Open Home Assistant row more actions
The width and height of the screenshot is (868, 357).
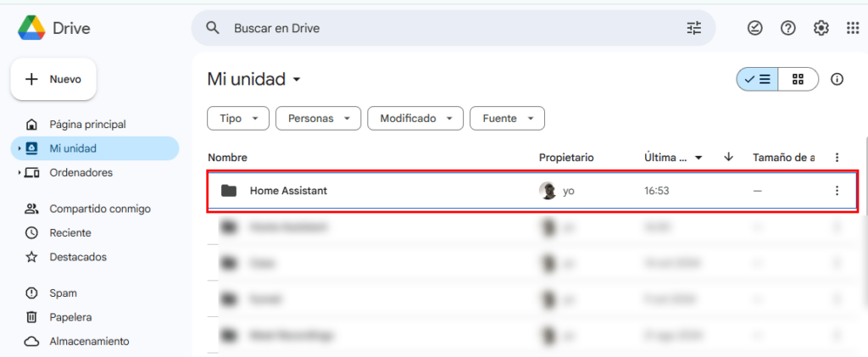point(837,191)
